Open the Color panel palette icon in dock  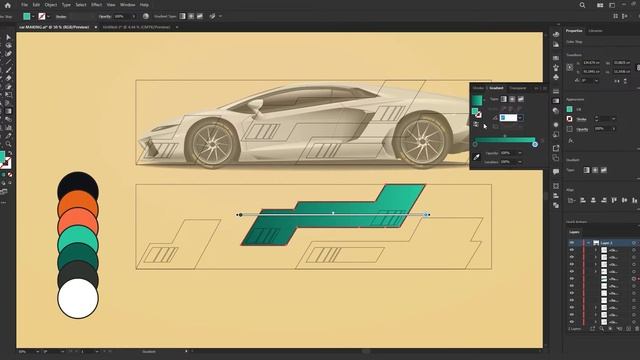[556, 34]
